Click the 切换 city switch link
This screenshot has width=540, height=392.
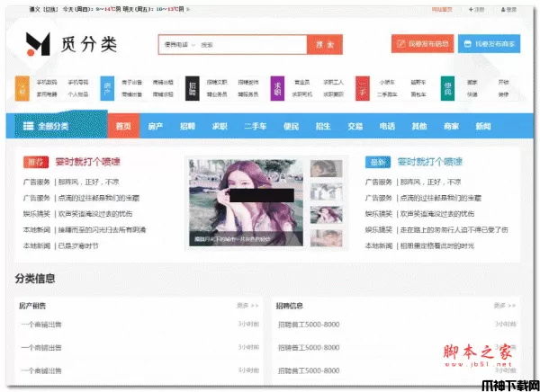tap(51, 9)
